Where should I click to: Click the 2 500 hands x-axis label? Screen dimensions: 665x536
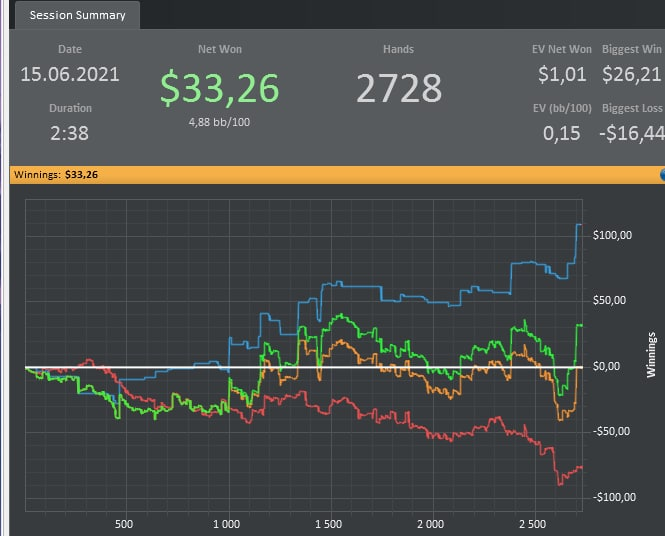point(533,524)
